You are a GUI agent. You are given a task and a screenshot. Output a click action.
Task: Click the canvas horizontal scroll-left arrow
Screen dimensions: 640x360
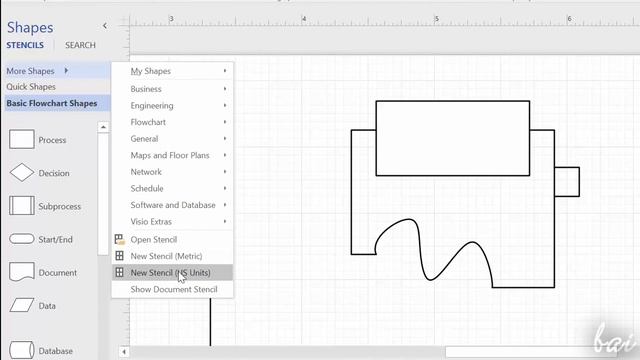[x=124, y=351]
